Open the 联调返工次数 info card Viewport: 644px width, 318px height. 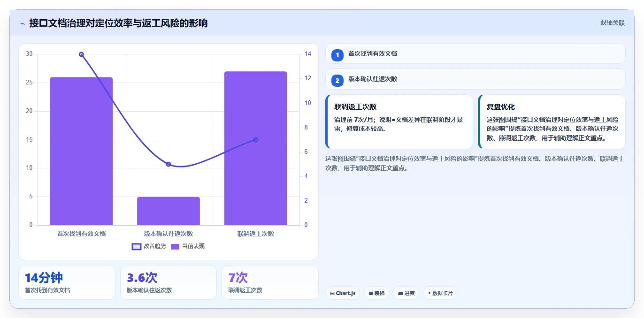(399, 121)
